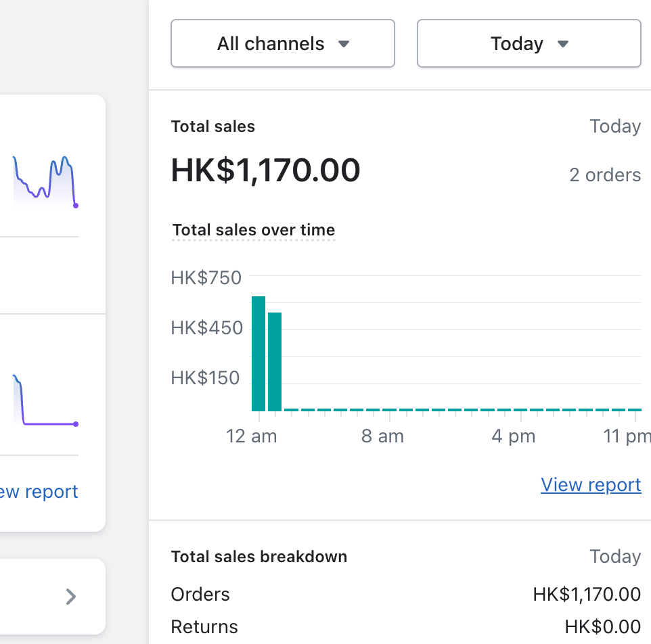Click the 8 am label on the time axis
This screenshot has width=651, height=644.
[x=382, y=437]
